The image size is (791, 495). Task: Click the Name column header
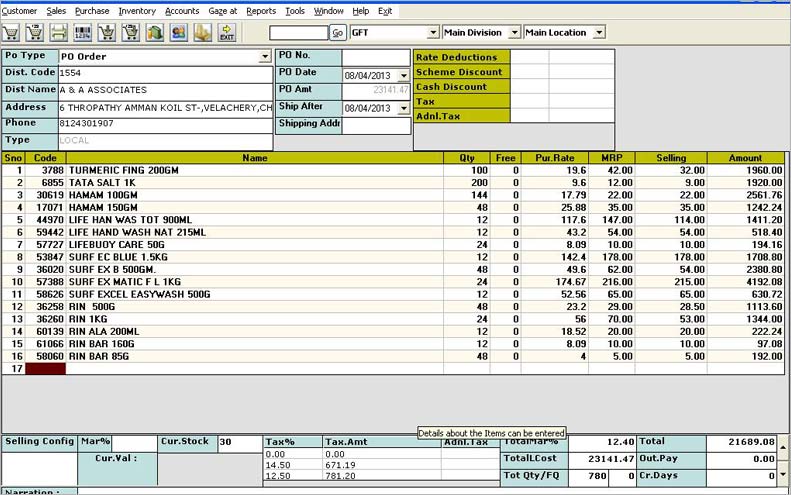[255, 158]
